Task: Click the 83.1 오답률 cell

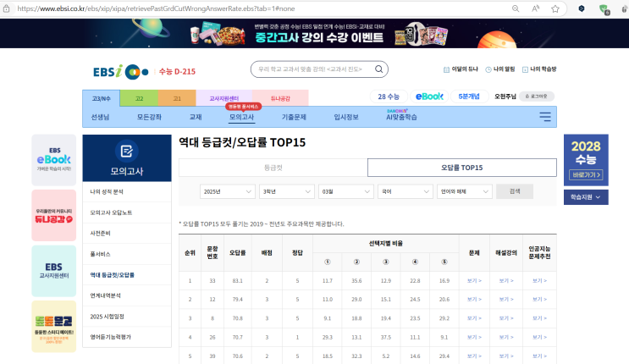Action: coord(238,280)
